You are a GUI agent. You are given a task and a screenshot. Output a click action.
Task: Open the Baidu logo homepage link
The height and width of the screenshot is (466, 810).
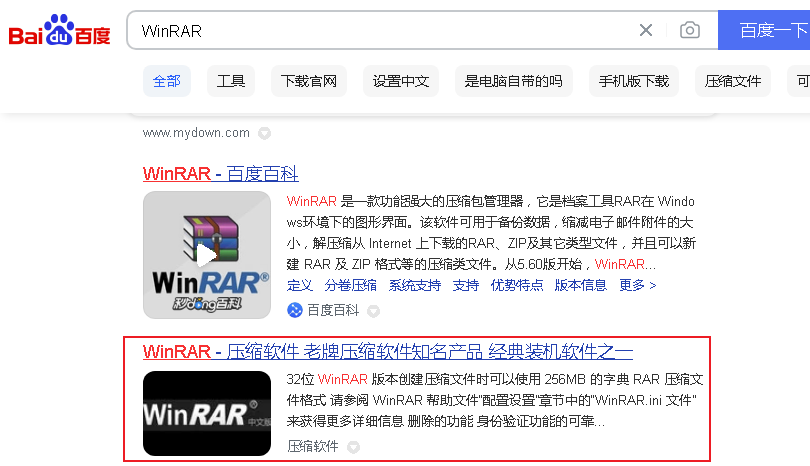59,30
